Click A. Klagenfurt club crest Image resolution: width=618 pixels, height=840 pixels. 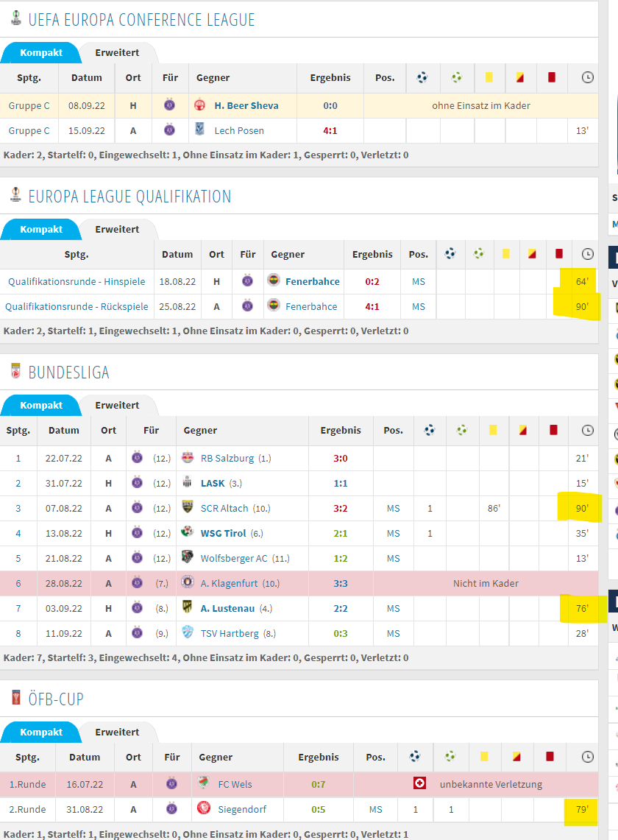(x=188, y=582)
